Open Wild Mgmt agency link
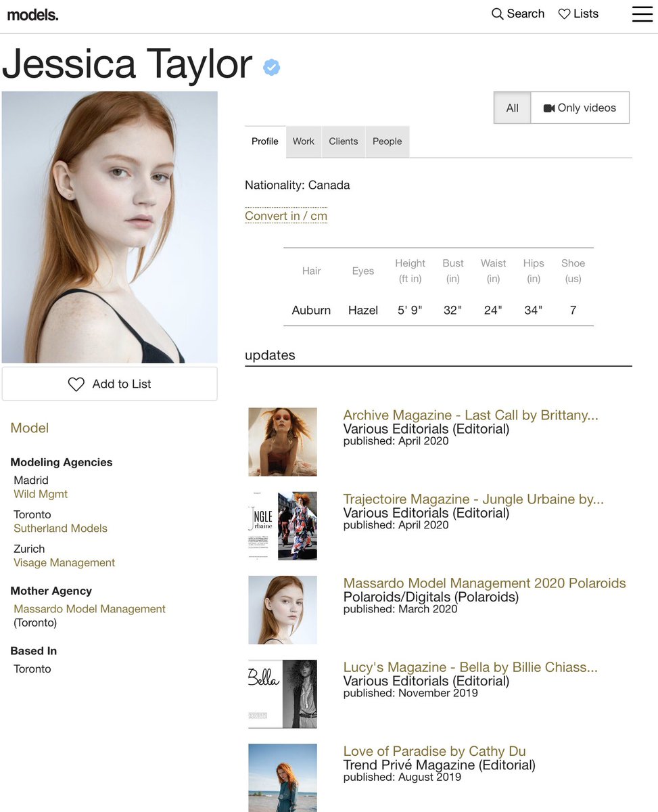 coord(41,494)
